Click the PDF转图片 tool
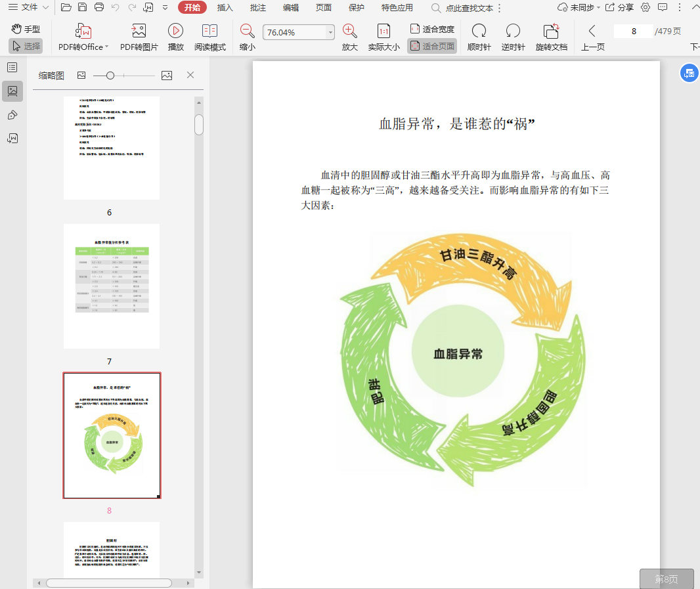This screenshot has width=700, height=589. click(139, 37)
